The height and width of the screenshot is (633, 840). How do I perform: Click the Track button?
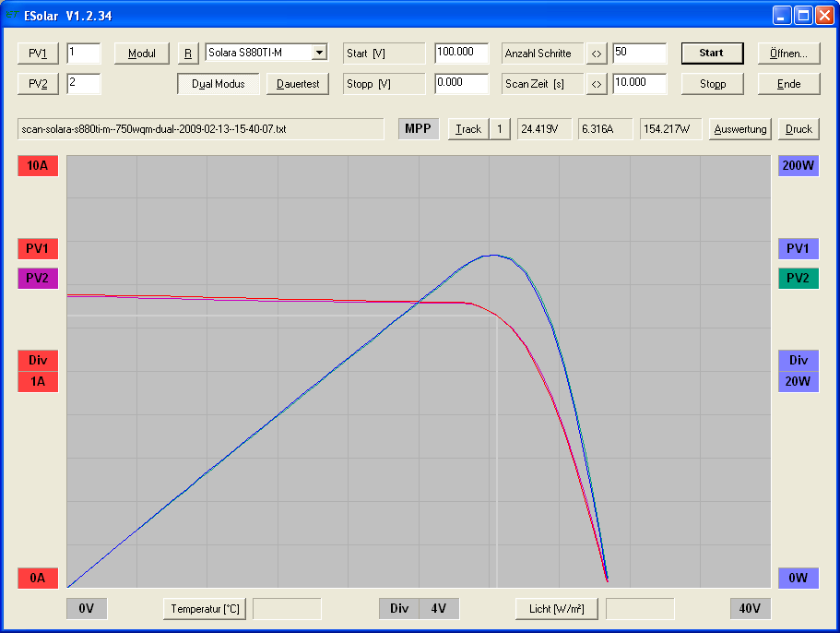(468, 128)
